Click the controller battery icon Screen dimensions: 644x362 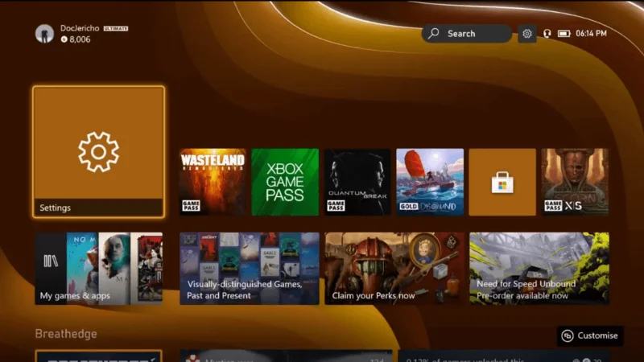(564, 34)
